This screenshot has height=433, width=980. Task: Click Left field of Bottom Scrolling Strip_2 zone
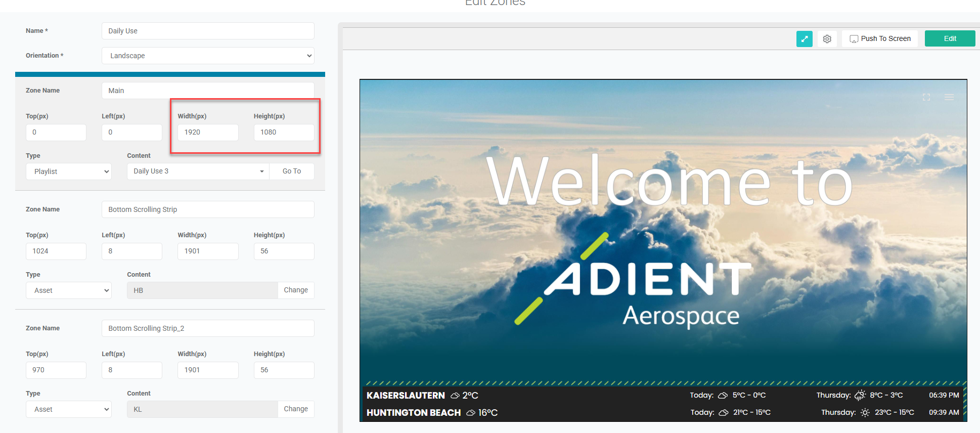(x=132, y=370)
